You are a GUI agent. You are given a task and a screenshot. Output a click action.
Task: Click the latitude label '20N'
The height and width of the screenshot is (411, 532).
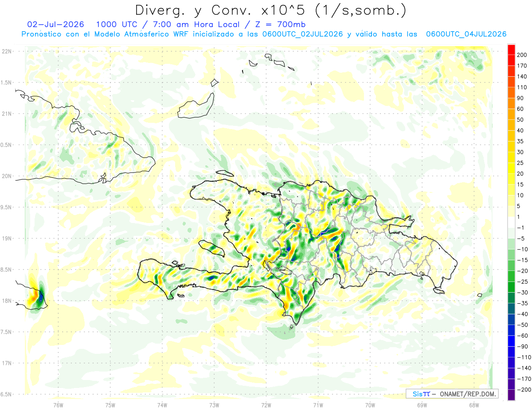click(x=7, y=176)
